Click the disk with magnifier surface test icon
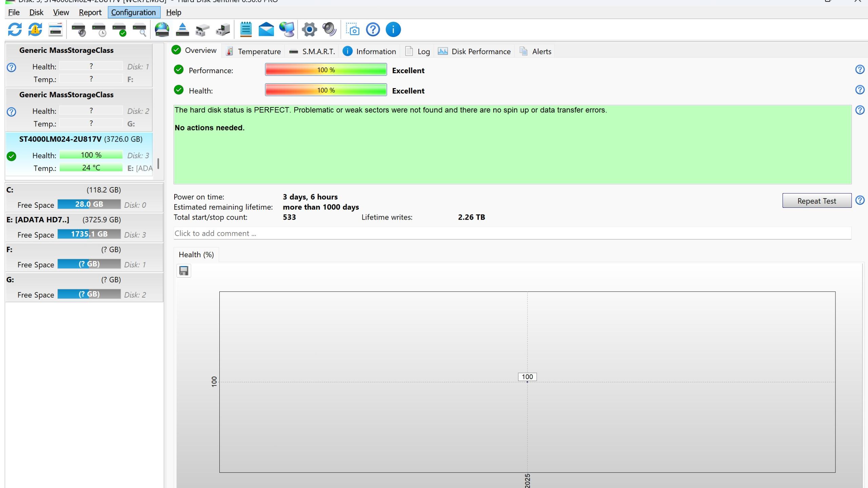 (140, 29)
